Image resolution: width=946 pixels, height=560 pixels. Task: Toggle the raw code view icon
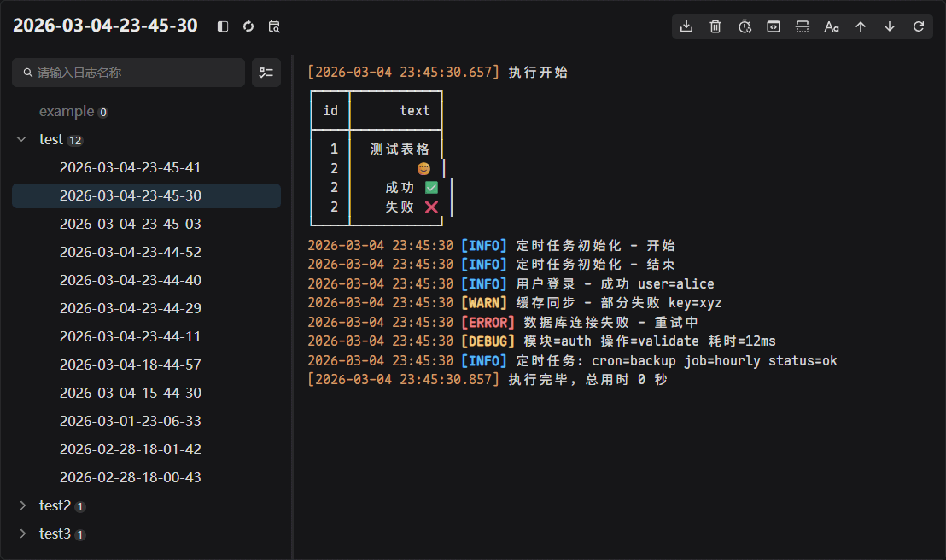click(x=774, y=26)
